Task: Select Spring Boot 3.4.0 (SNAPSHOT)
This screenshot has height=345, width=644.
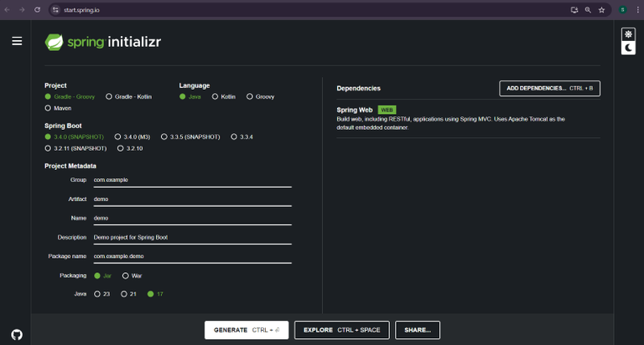Action: 75,137
